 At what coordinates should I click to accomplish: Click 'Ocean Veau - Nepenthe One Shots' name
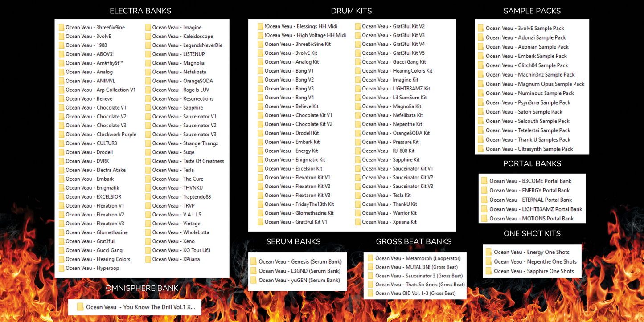point(535,261)
